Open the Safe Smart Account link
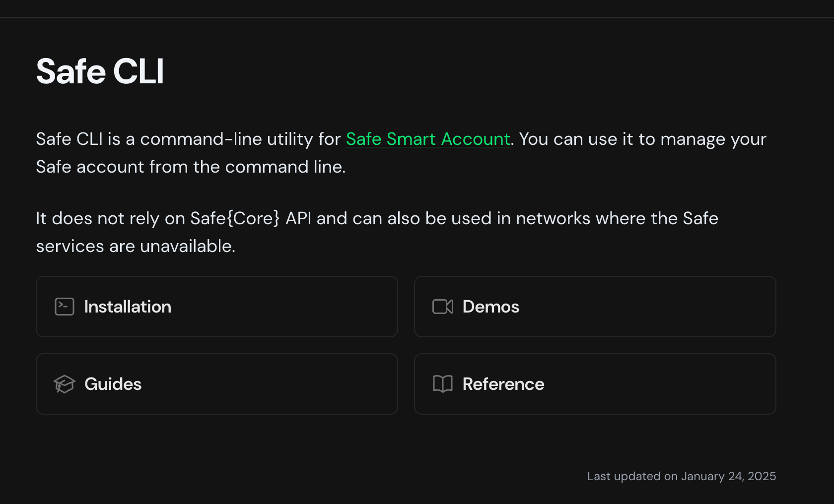The image size is (834, 504). pos(428,139)
